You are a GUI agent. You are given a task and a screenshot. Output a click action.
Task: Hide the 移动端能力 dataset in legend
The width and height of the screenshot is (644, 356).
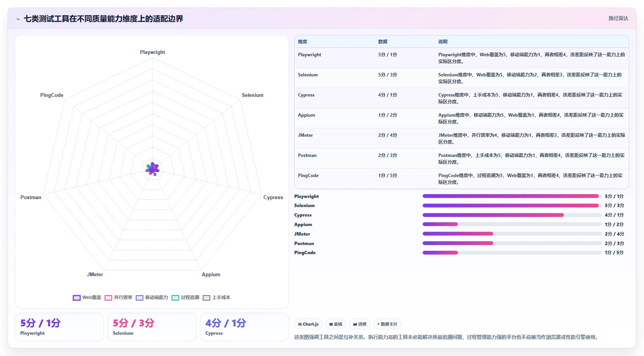point(152,297)
